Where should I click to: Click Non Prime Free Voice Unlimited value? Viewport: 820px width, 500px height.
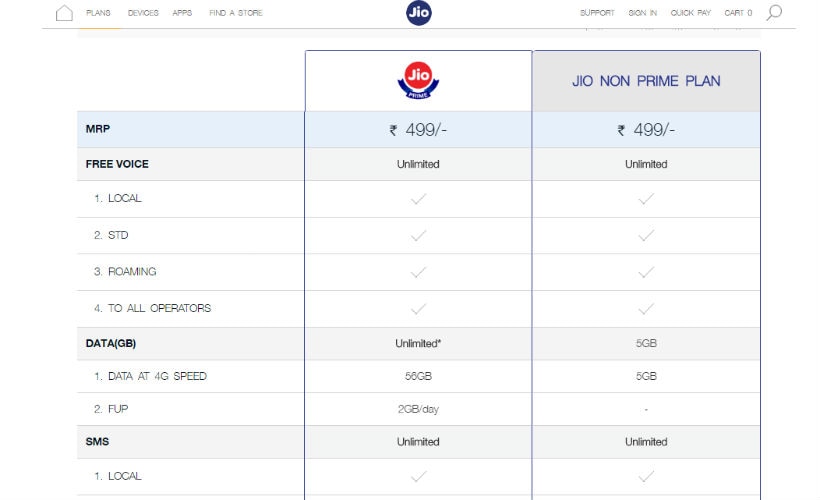point(646,164)
